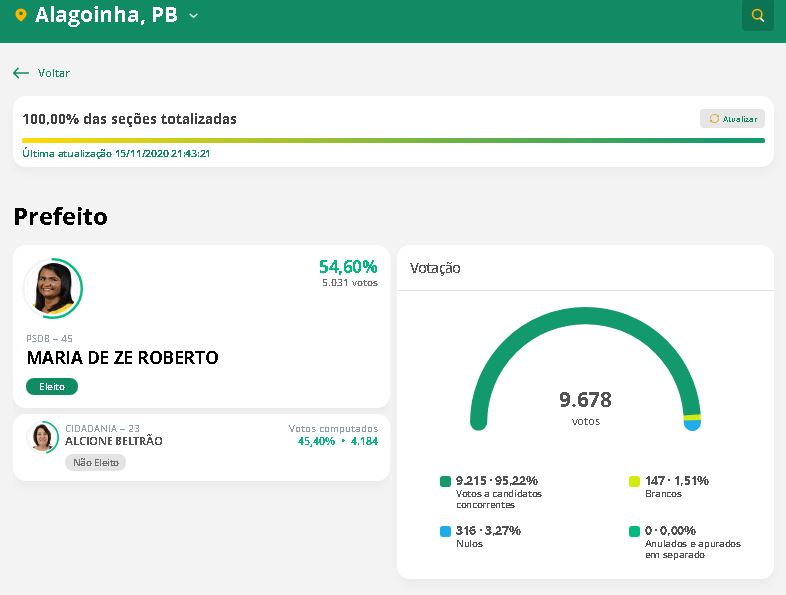Open Maria de Ze Roberto's photo
Viewport: 786px width, 595px height.
click(52, 288)
